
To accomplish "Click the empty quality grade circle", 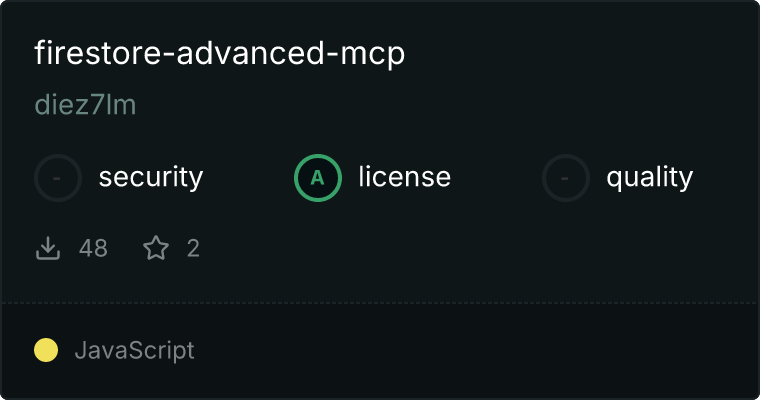I will pos(566,178).
